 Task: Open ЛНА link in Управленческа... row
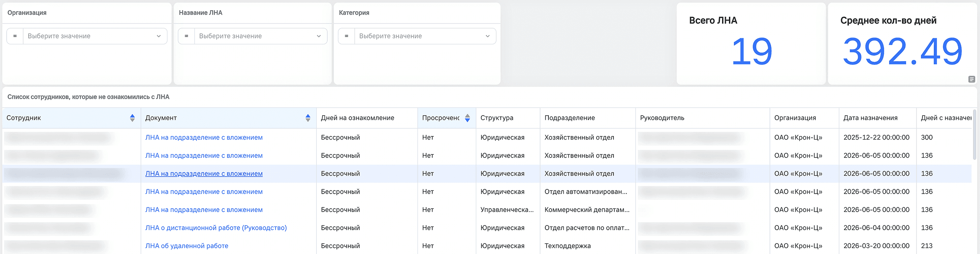coord(204,210)
